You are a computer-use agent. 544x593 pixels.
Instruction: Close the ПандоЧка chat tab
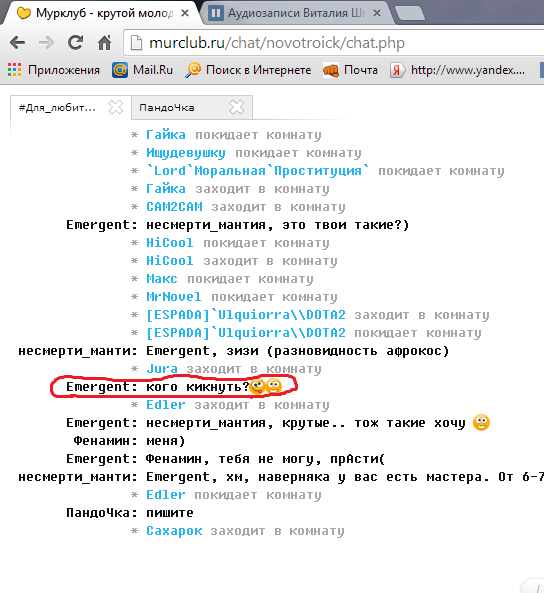point(237,107)
